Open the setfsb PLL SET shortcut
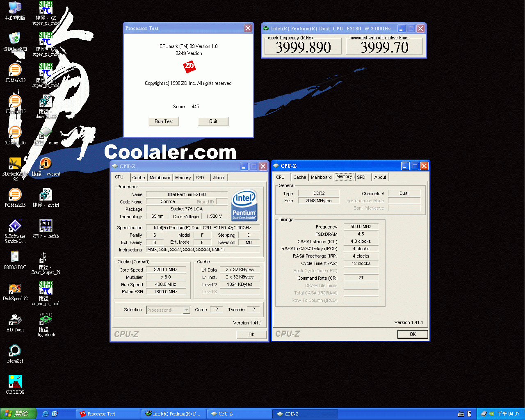 point(46,229)
